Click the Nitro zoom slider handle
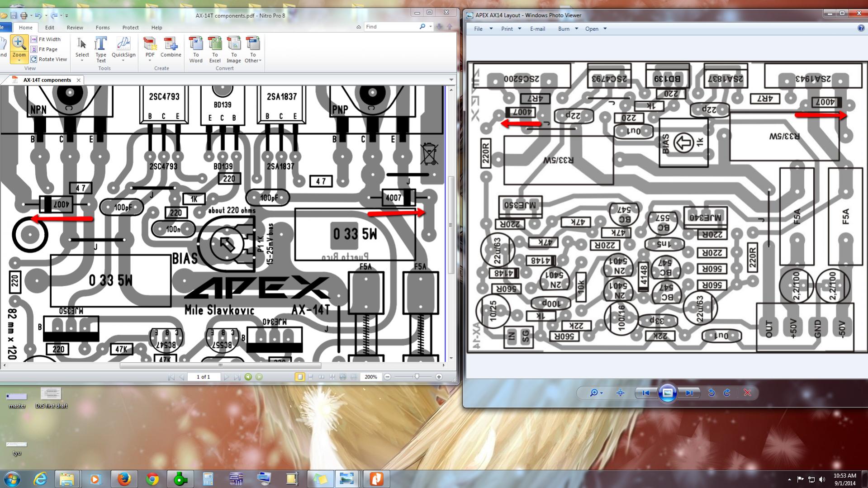 pos(417,376)
